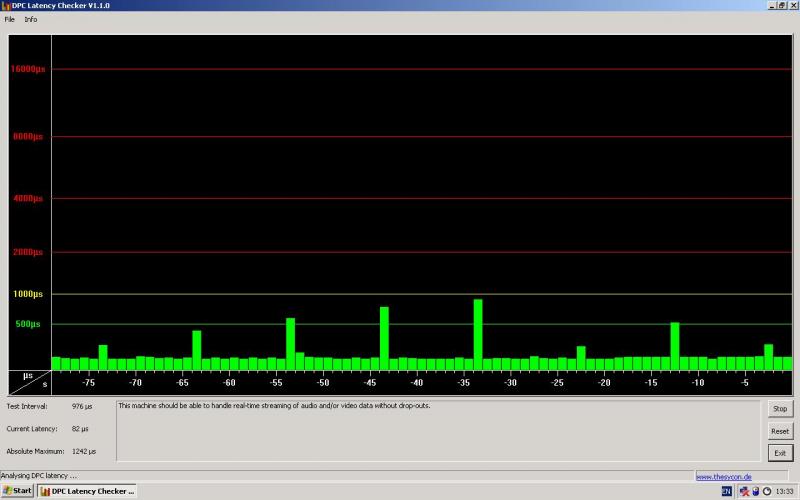This screenshot has height=500, width=800.
Task: Click the 16000µs axis label
Action: click(x=28, y=69)
